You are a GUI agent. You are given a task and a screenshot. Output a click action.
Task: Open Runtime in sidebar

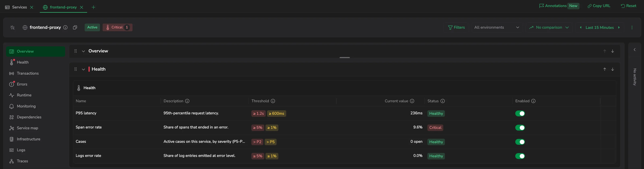[x=36, y=95]
